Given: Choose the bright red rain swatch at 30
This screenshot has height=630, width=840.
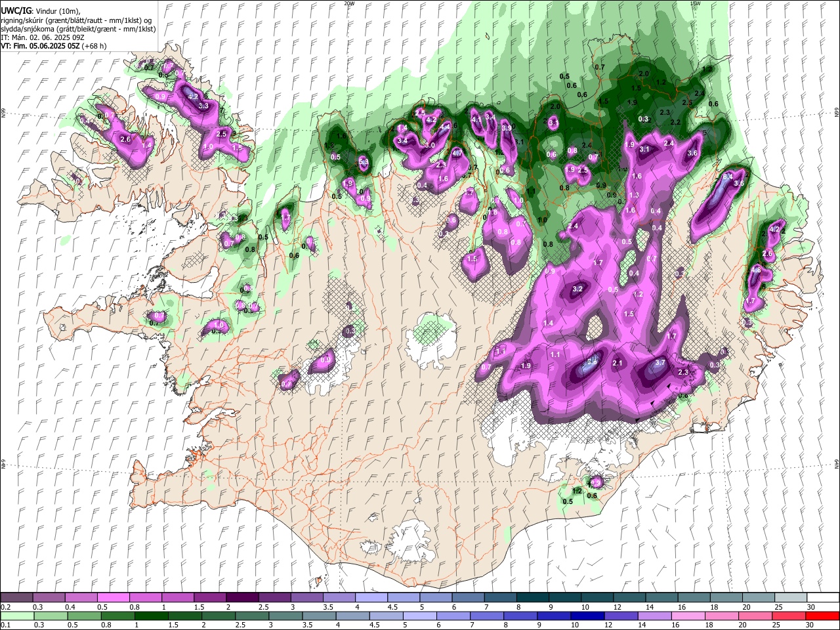Looking at the screenshot, I should 822,616.
